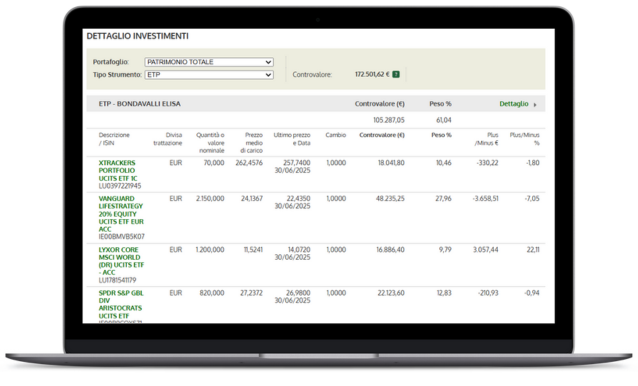
Task: Select Xtrackers quantity 70,000
Action: pyautogui.click(x=214, y=163)
